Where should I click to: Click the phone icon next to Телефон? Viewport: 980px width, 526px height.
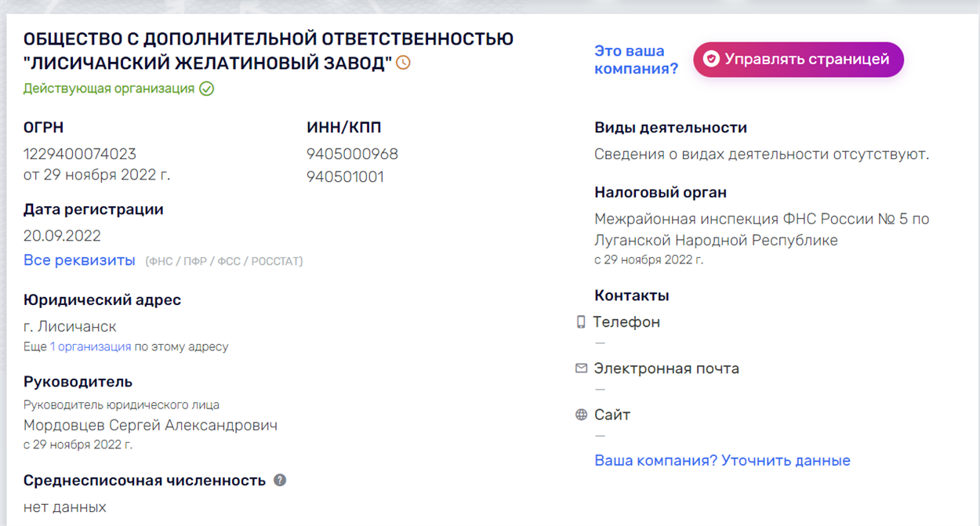pos(581,321)
